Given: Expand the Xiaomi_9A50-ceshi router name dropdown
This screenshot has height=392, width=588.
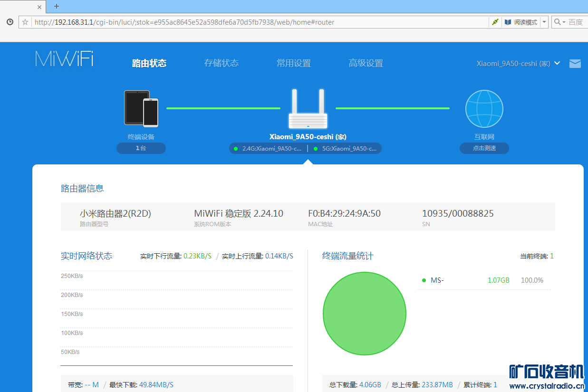Looking at the screenshot, I should 557,63.
